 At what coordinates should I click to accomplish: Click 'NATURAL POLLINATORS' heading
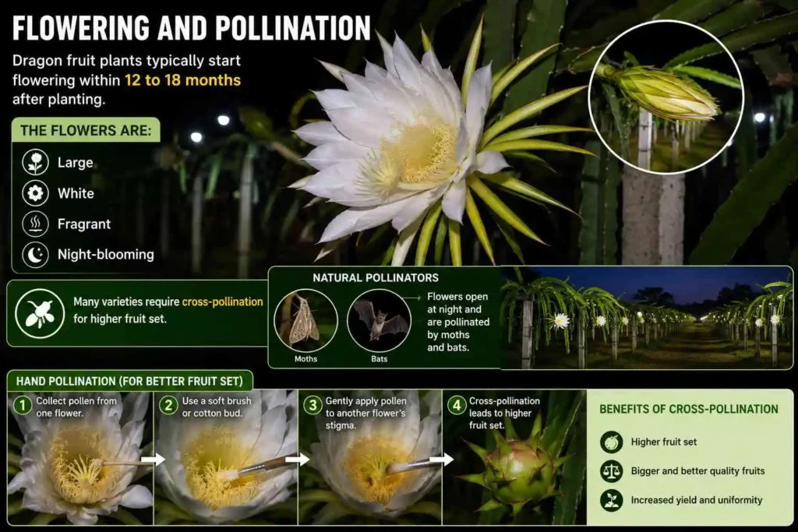(x=376, y=278)
